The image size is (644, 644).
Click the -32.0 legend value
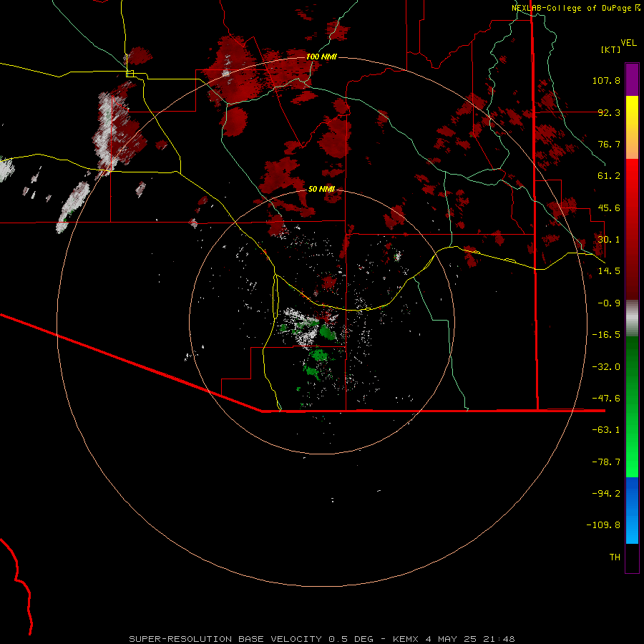coord(606,367)
